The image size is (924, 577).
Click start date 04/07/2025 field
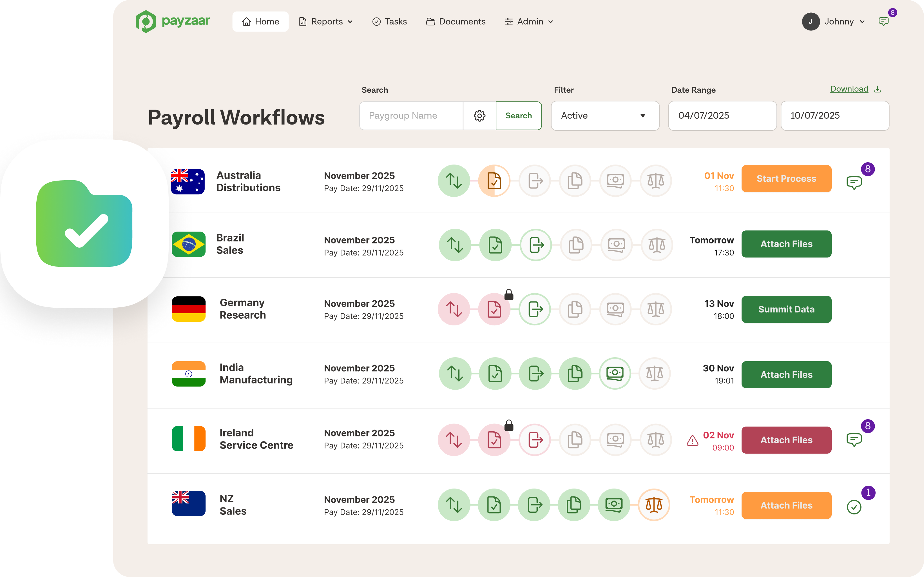point(722,116)
